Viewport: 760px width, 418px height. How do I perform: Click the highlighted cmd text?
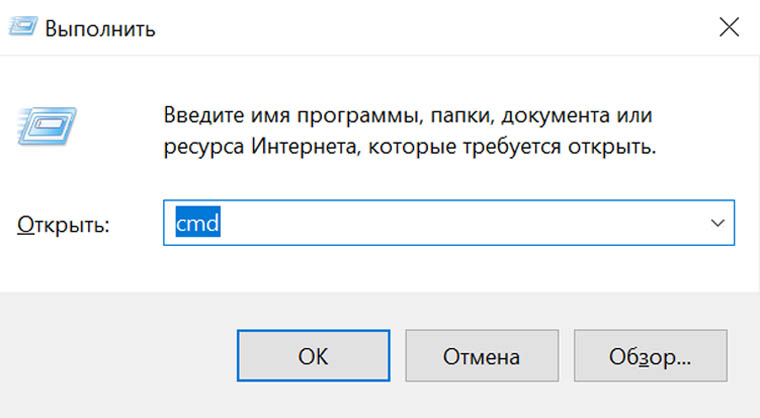coord(198,223)
